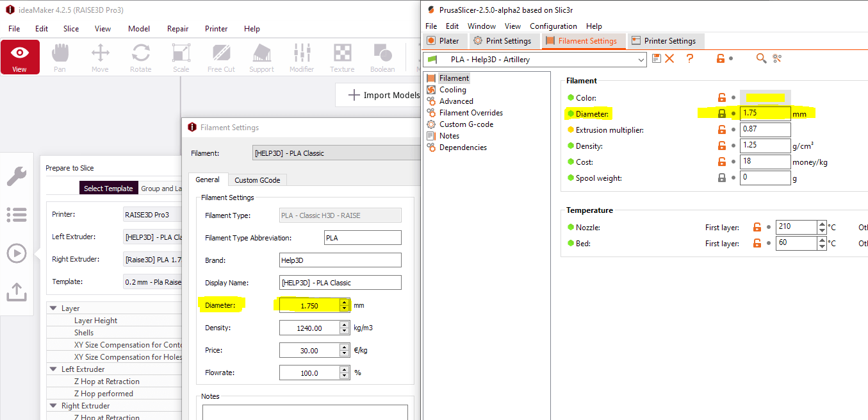Click the lock icon next to Bed first layer
This screenshot has height=420, width=868.
click(757, 243)
